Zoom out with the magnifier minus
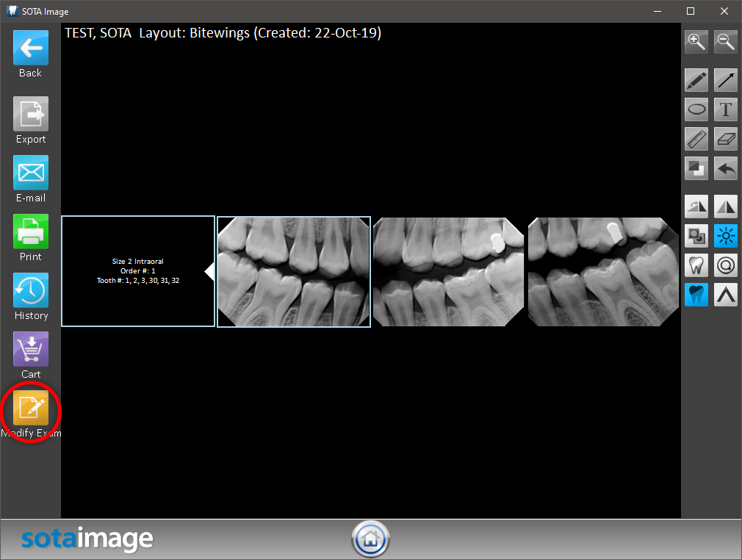Screen dimensions: 742x560 click(726, 42)
